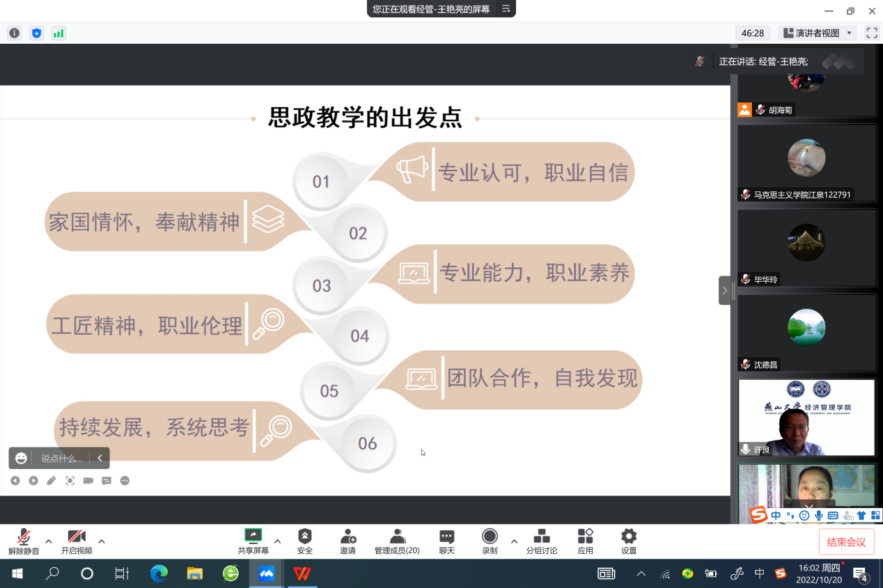
Task: Open 设置 settings gear
Action: point(628,541)
